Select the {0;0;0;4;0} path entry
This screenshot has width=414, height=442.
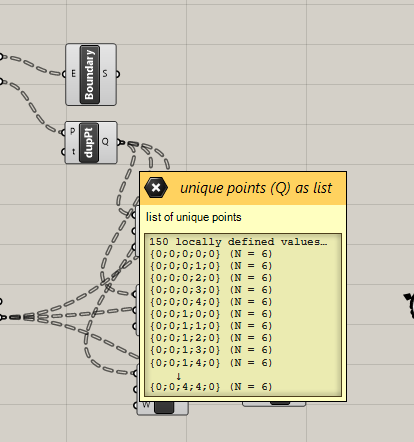coord(211,302)
